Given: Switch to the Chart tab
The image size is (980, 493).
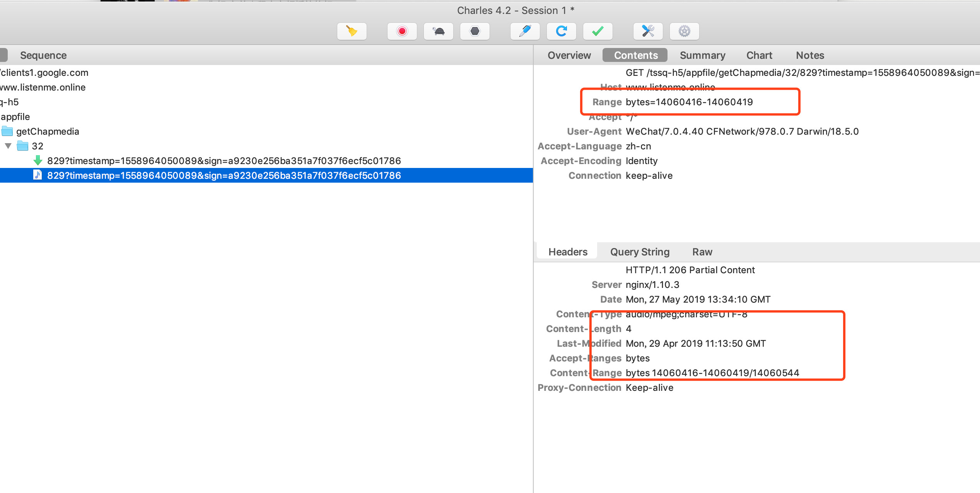Looking at the screenshot, I should [759, 55].
